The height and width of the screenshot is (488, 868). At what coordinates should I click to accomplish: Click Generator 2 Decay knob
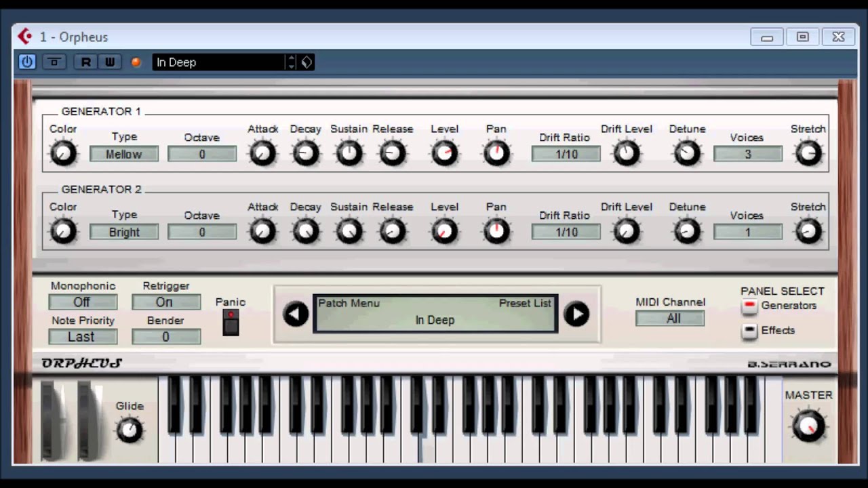305,231
